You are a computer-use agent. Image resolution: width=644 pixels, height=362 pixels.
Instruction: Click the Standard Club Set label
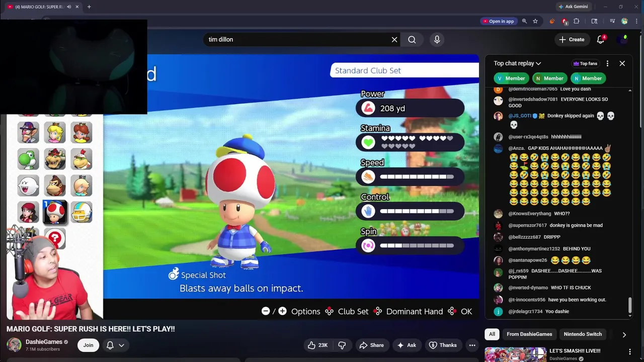coord(368,70)
